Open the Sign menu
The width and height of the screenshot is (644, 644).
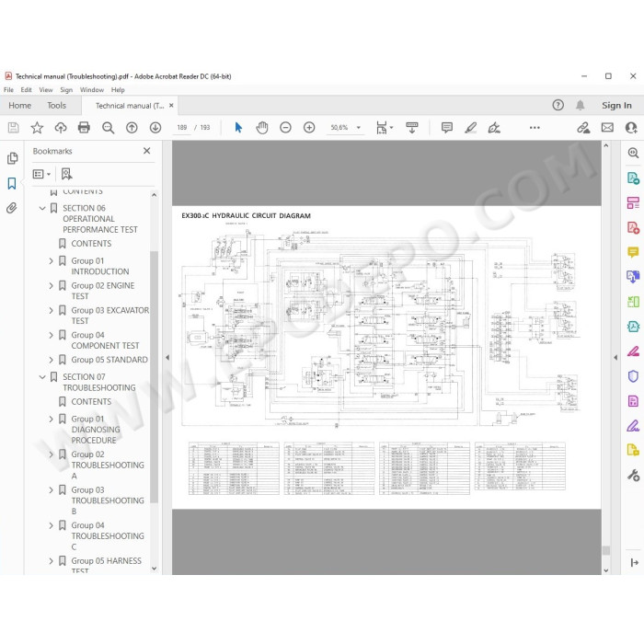click(x=66, y=89)
